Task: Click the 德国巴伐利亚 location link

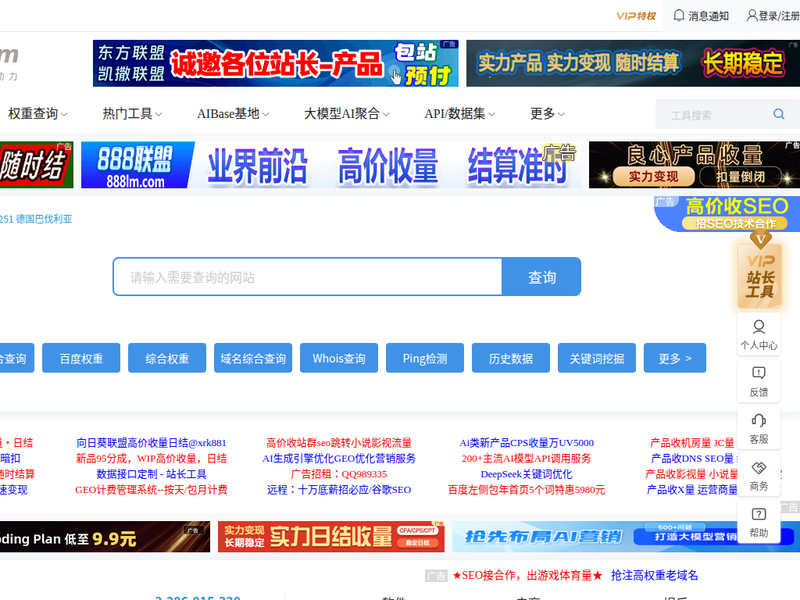Action: click(x=44, y=219)
